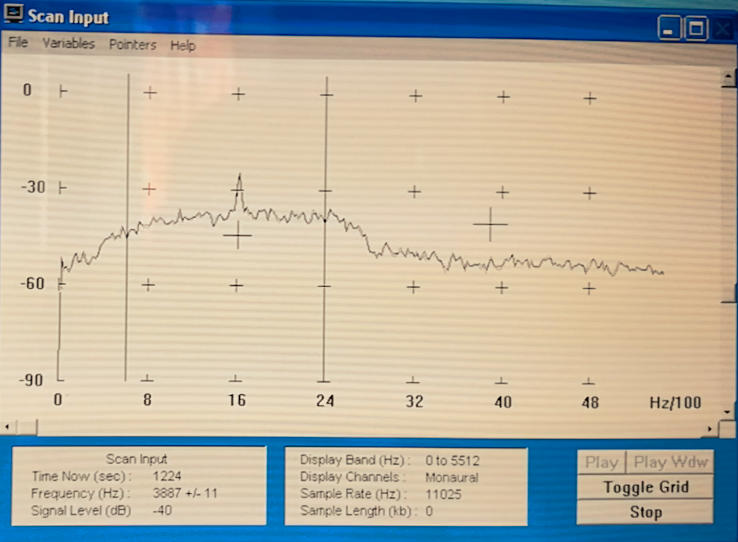Click the 48 frequency axis label

590,402
